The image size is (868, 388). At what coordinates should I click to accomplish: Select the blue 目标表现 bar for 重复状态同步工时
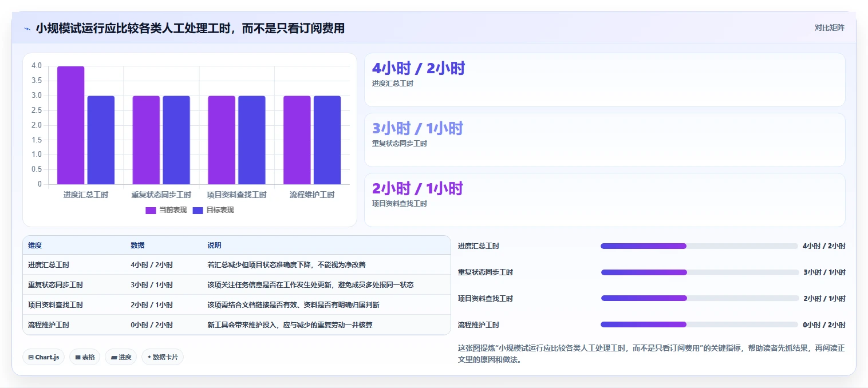(176, 140)
